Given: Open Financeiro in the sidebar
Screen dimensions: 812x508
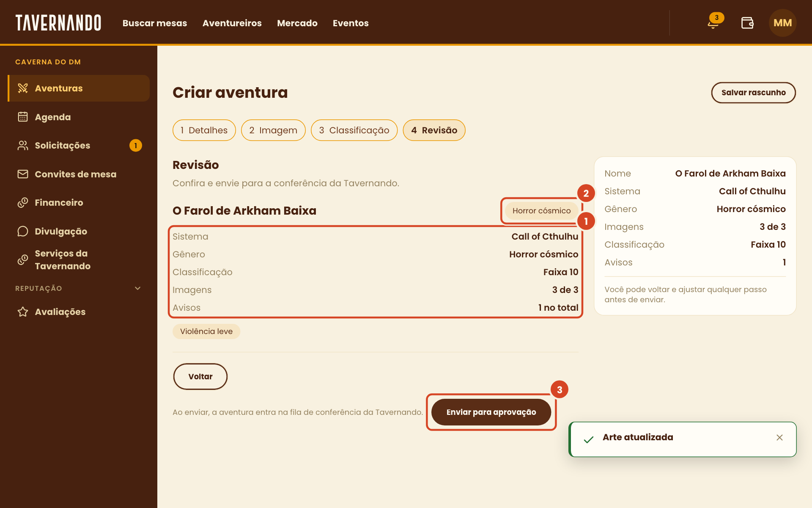Looking at the screenshot, I should coord(79,202).
